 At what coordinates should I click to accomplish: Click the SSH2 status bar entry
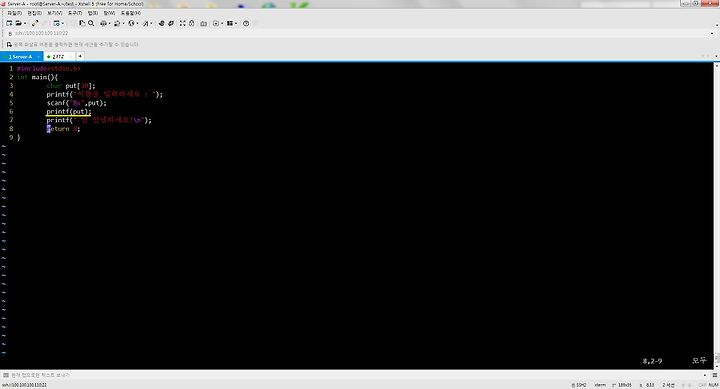click(x=579, y=385)
